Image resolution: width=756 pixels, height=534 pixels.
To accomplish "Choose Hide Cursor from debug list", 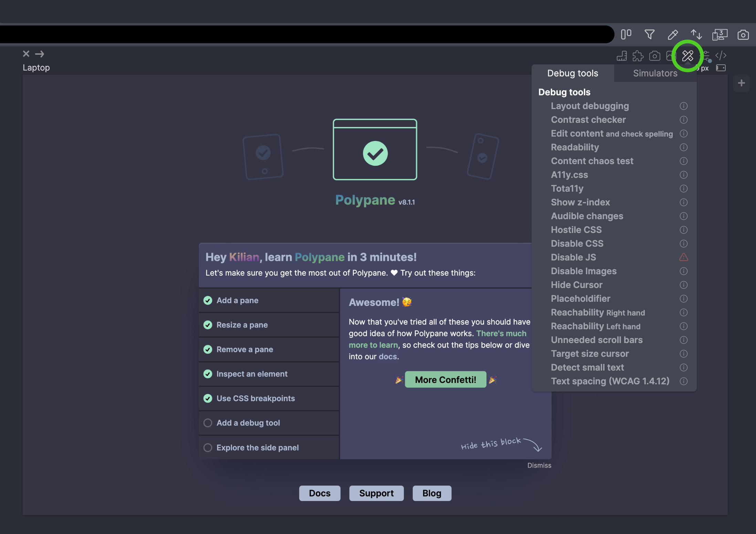I will pyautogui.click(x=577, y=285).
